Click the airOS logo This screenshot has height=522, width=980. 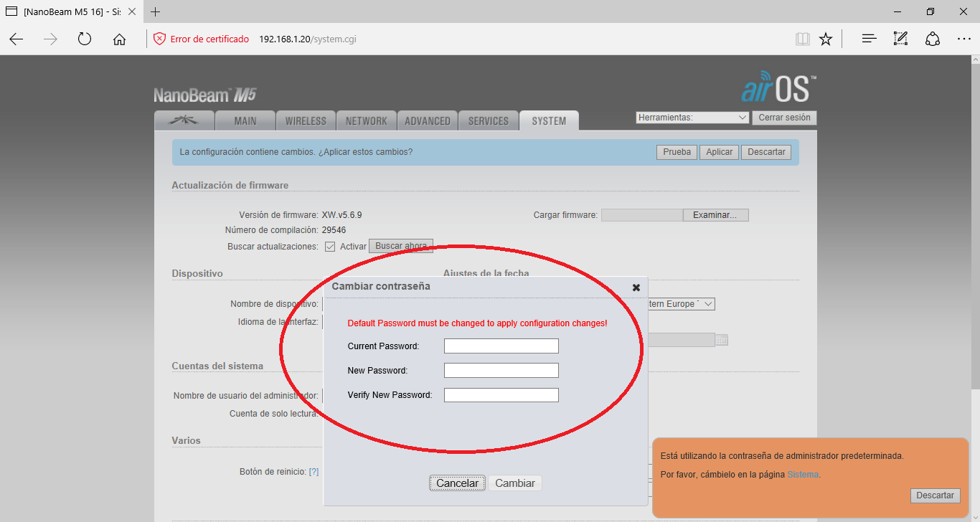[778, 87]
